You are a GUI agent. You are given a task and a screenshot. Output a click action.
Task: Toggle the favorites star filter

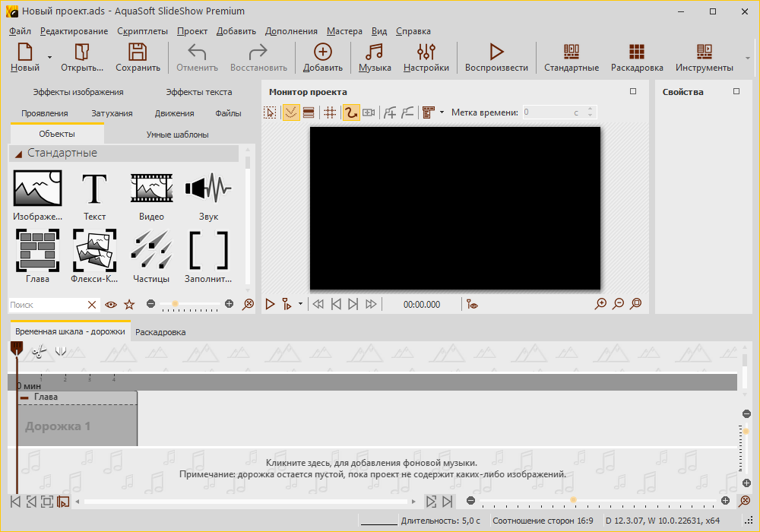129,305
